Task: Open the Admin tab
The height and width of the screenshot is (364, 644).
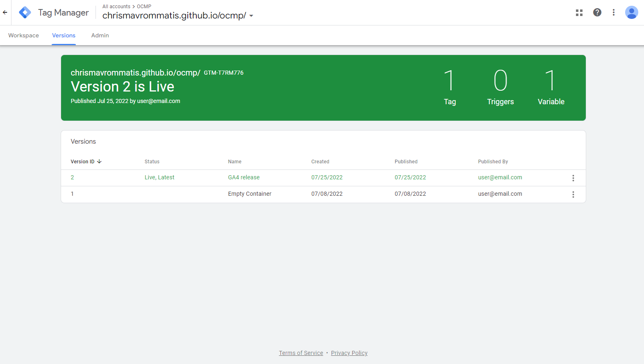Action: (x=100, y=35)
